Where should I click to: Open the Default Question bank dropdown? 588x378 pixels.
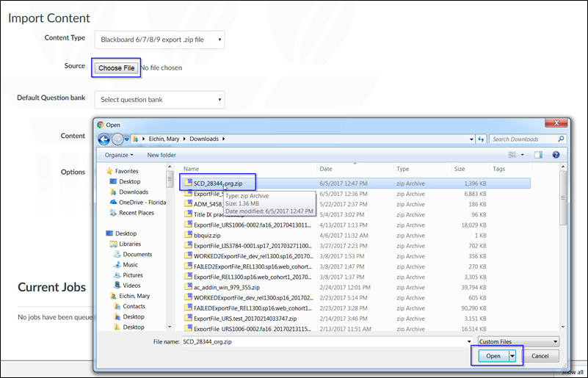coord(159,100)
